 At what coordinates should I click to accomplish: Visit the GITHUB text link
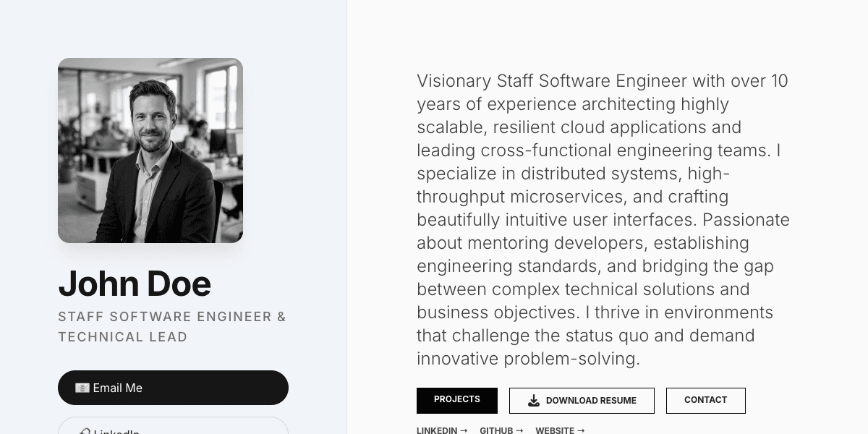(x=496, y=430)
